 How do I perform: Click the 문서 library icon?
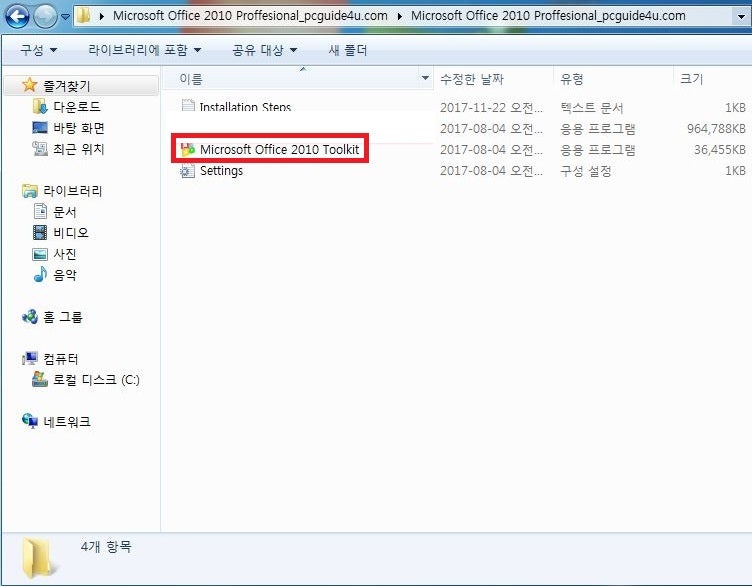coord(40,211)
